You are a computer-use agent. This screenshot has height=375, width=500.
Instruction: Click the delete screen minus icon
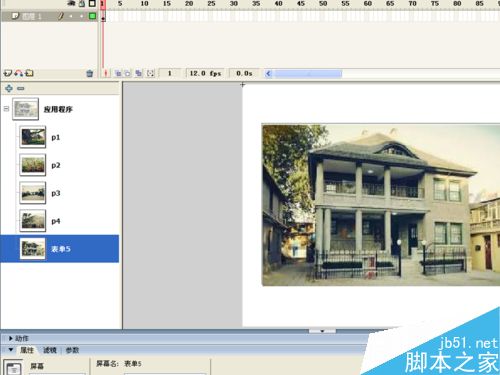(21, 88)
